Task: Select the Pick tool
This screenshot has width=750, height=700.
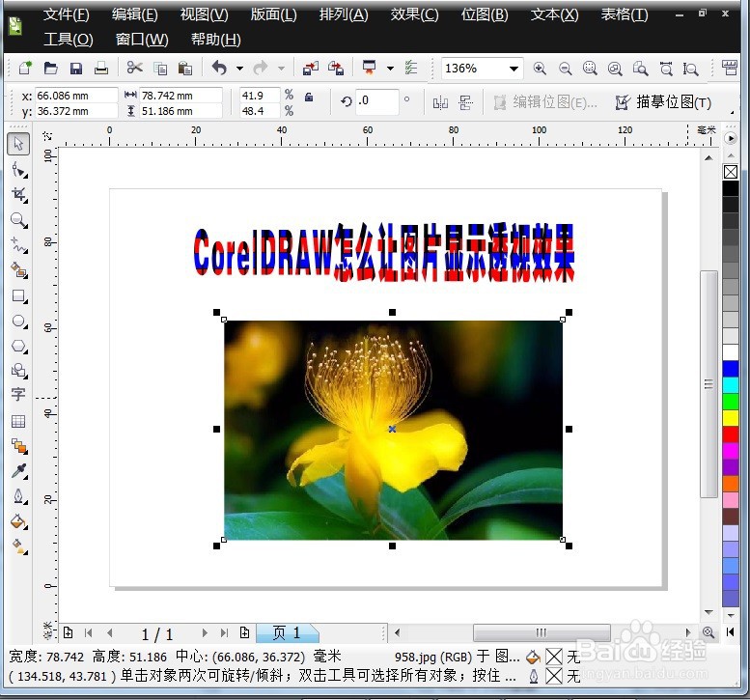Action: click(18, 144)
